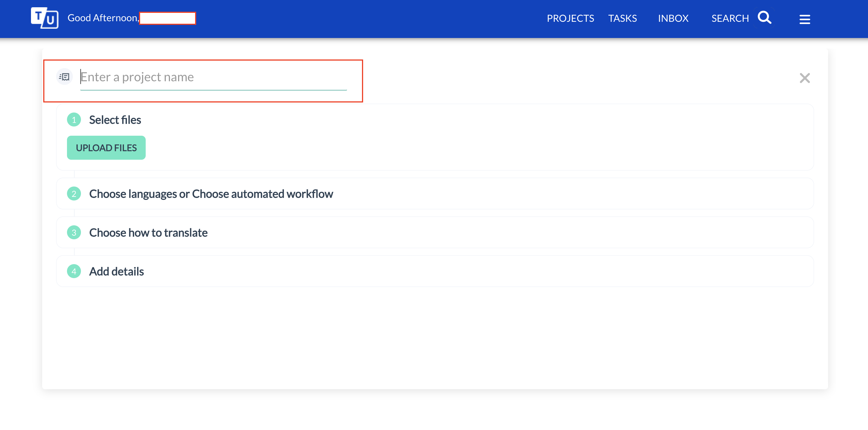This screenshot has width=868, height=430.
Task: Click the TU logo icon
Action: point(44,18)
